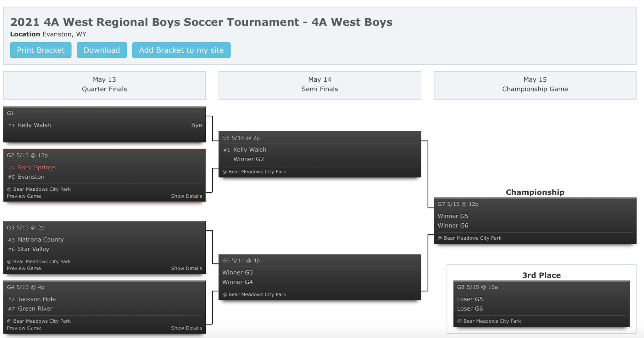Select Evanston team in G2
Screen dimensions: 644x338
pyautogui.click(x=31, y=177)
